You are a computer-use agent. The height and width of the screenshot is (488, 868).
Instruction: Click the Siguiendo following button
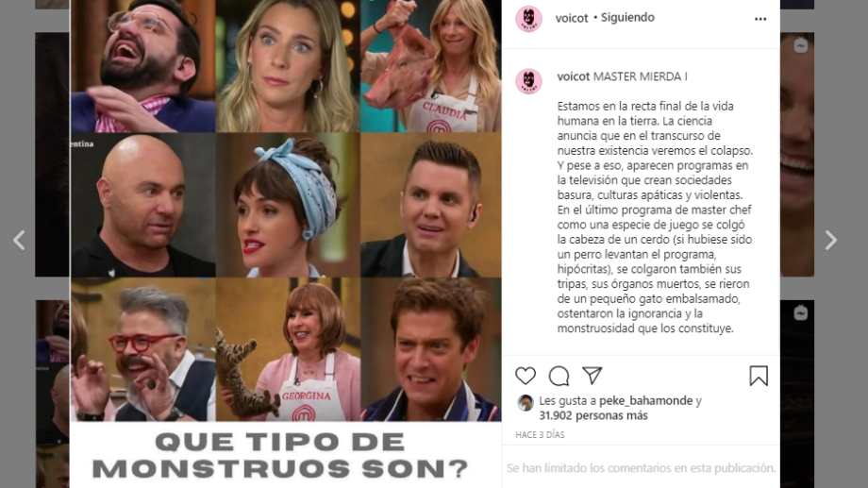(x=627, y=17)
